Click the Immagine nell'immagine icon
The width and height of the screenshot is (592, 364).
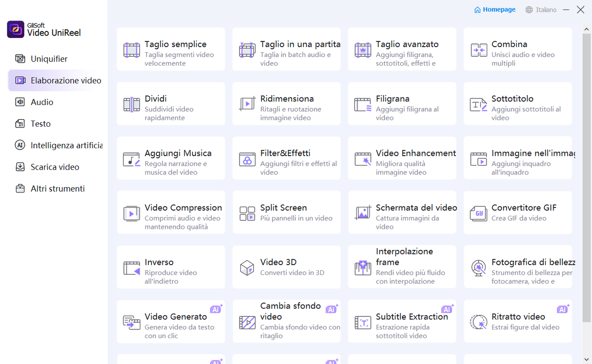[x=478, y=159]
